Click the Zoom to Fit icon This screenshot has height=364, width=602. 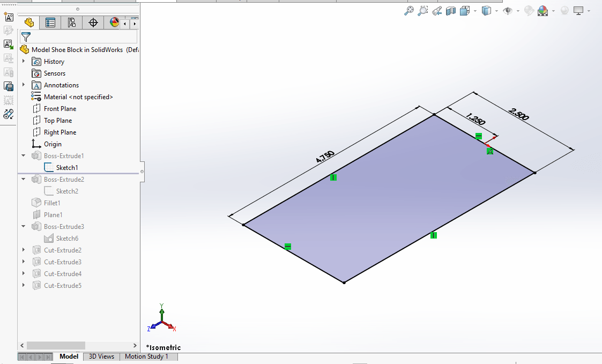pos(409,11)
